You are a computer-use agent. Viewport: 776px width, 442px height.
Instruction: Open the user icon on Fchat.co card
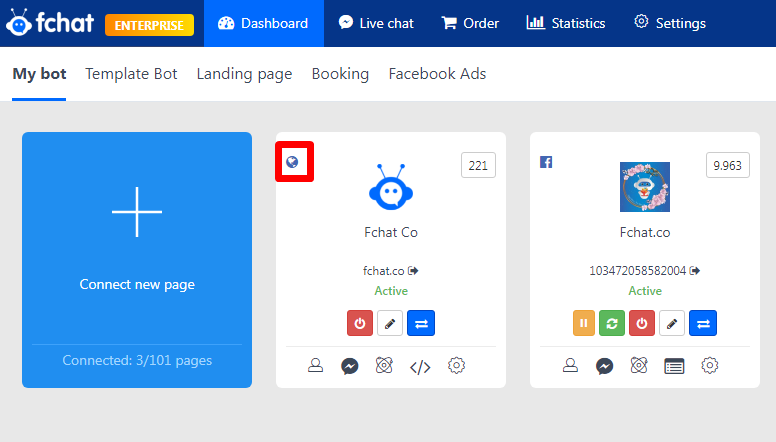pos(570,366)
